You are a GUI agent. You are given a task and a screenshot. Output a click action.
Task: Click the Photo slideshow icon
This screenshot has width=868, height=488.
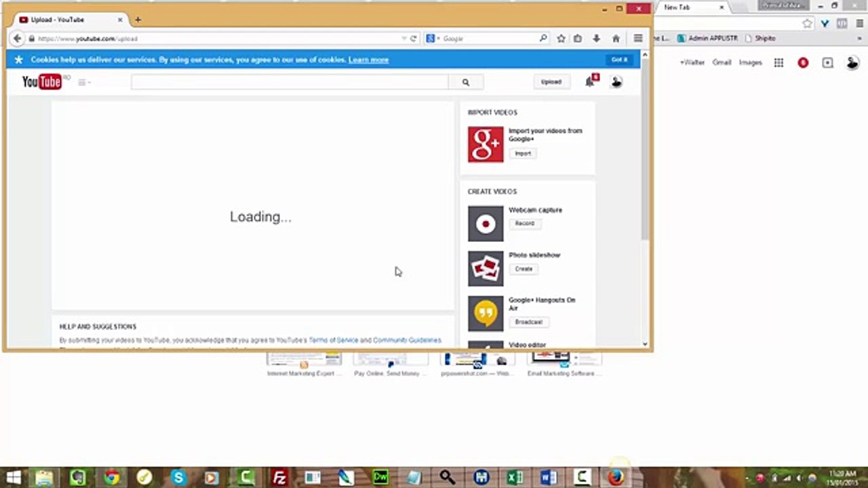coord(486,269)
